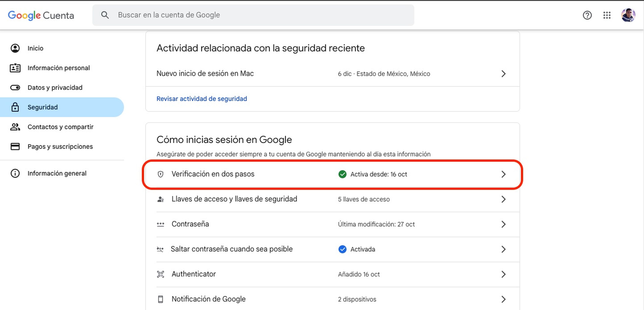Open Contactos y compartir
The width and height of the screenshot is (644, 310).
tap(60, 127)
